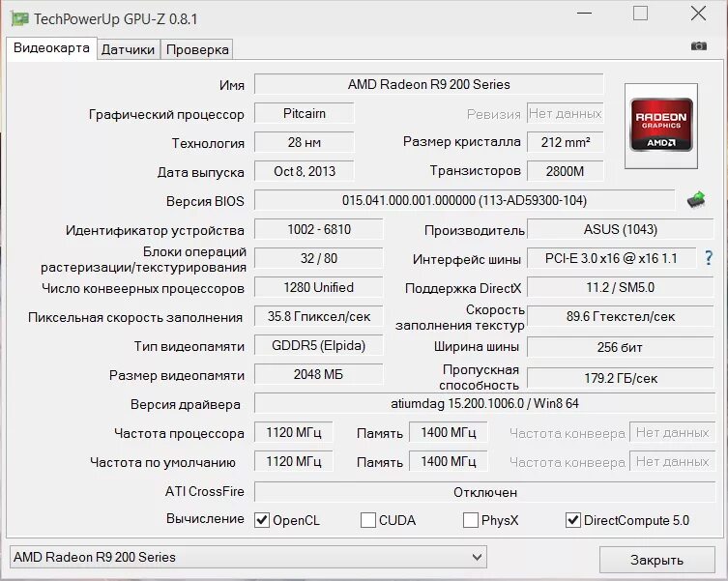Click the PCI-E 3.0 x16 @ x16 1.1 field
The height and width of the screenshot is (581, 728).
coord(611,258)
